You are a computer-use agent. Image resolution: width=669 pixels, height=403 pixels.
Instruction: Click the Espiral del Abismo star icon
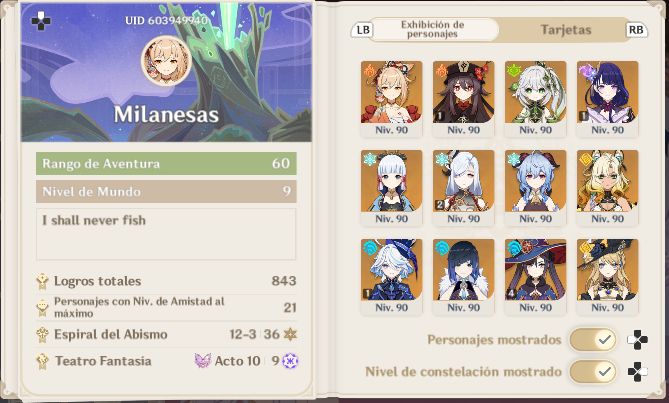coord(291,334)
